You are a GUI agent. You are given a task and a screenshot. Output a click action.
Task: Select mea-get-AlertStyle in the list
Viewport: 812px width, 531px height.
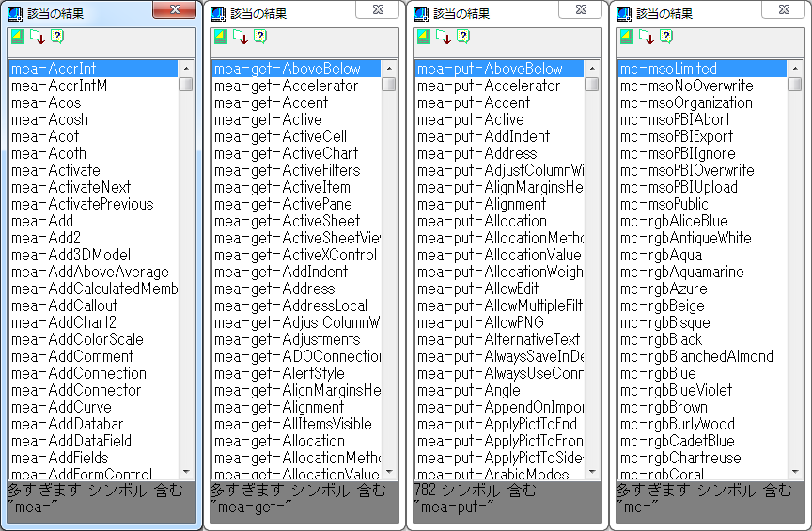(x=296, y=373)
